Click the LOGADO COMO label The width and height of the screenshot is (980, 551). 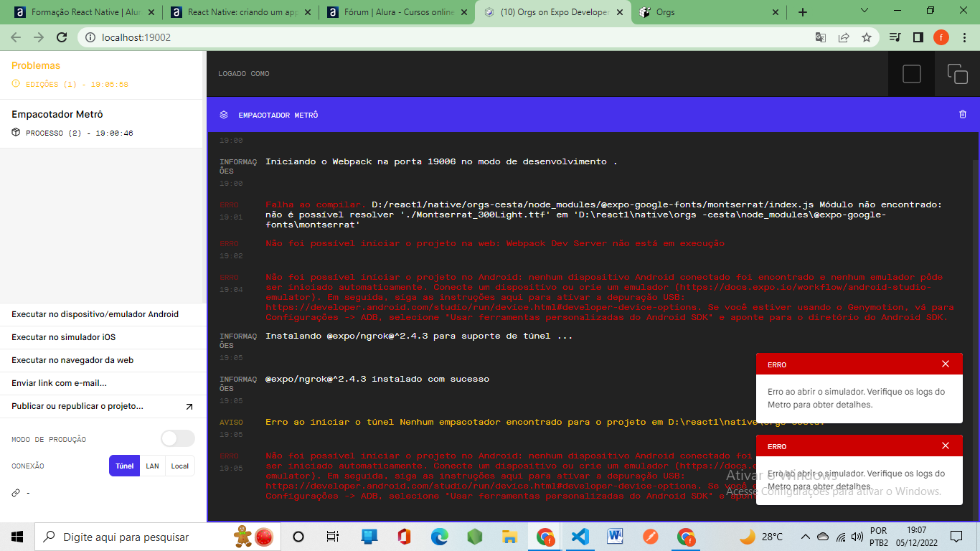pyautogui.click(x=244, y=74)
